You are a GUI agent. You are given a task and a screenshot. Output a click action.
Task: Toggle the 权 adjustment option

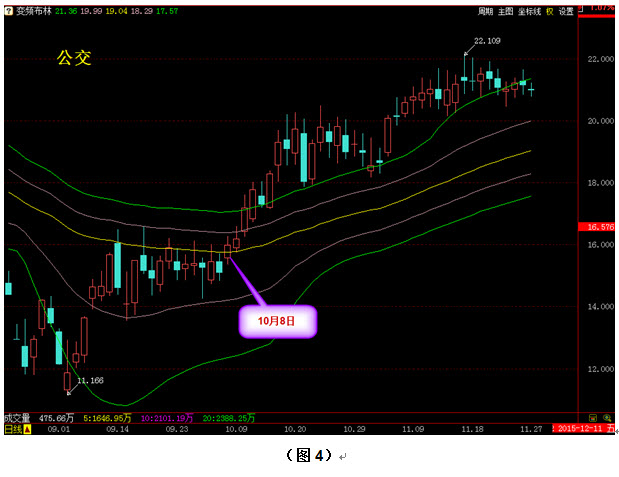(549, 11)
